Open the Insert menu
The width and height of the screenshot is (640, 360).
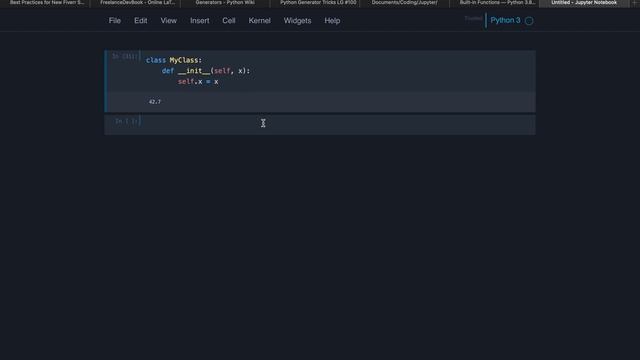pos(200,20)
